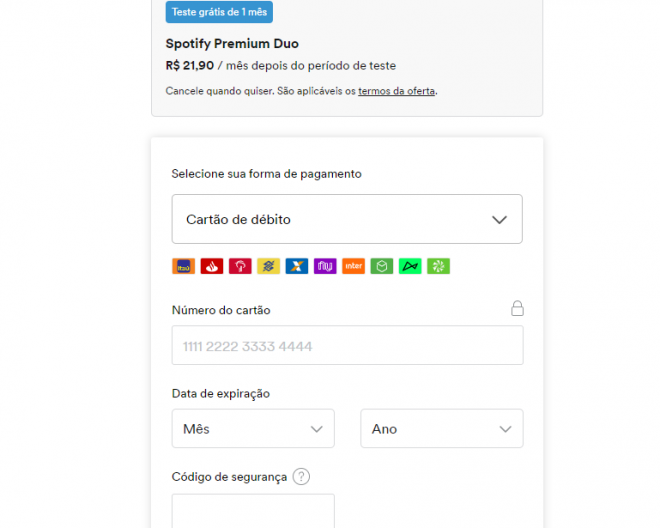This screenshot has height=528, width=660.
Task: Click the Nubank purple icon
Action: click(x=325, y=266)
